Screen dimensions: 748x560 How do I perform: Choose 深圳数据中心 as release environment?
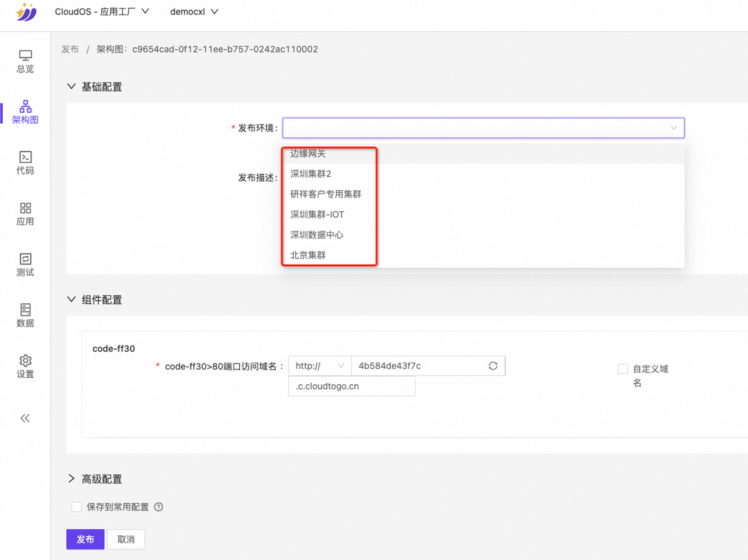317,235
